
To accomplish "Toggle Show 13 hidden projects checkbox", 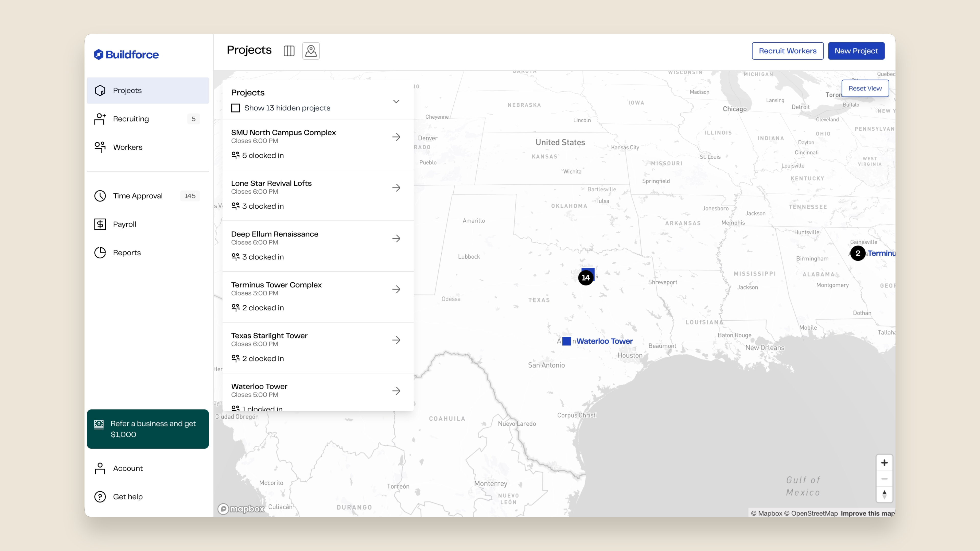I will pos(235,108).
